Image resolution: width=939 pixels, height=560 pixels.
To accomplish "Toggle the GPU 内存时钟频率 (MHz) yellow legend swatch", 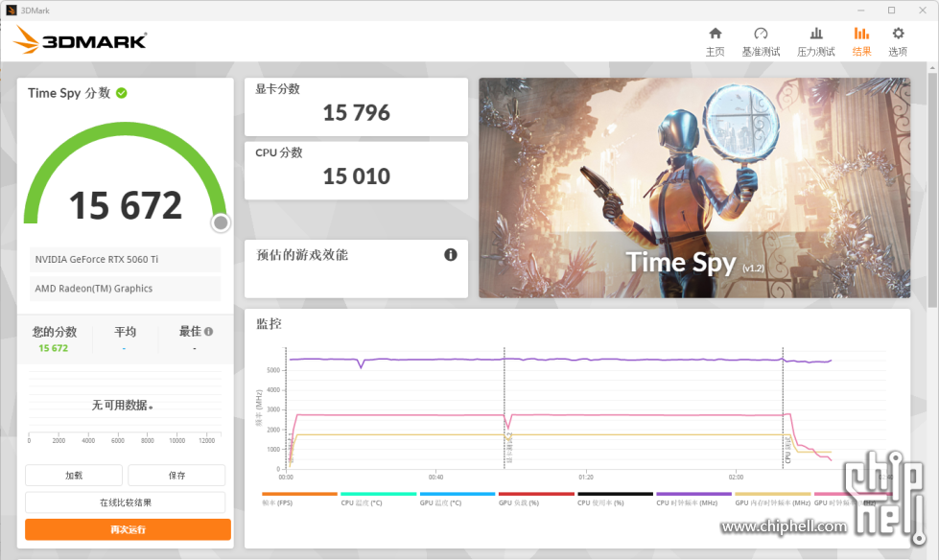I will point(773,494).
